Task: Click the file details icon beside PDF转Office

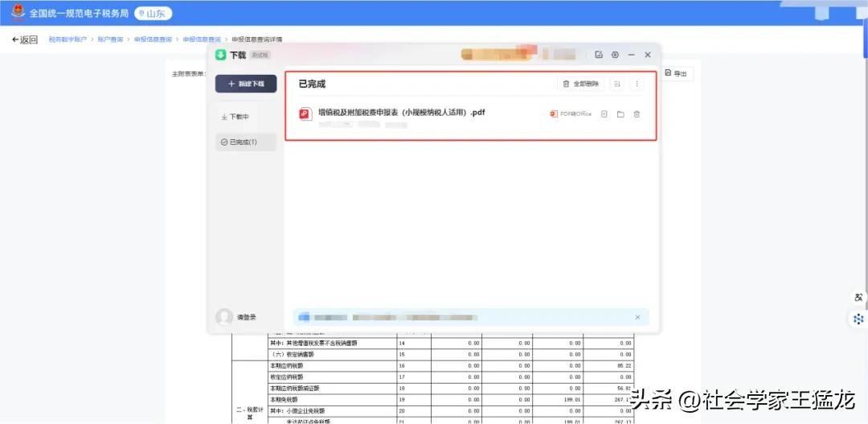Action: (604, 114)
